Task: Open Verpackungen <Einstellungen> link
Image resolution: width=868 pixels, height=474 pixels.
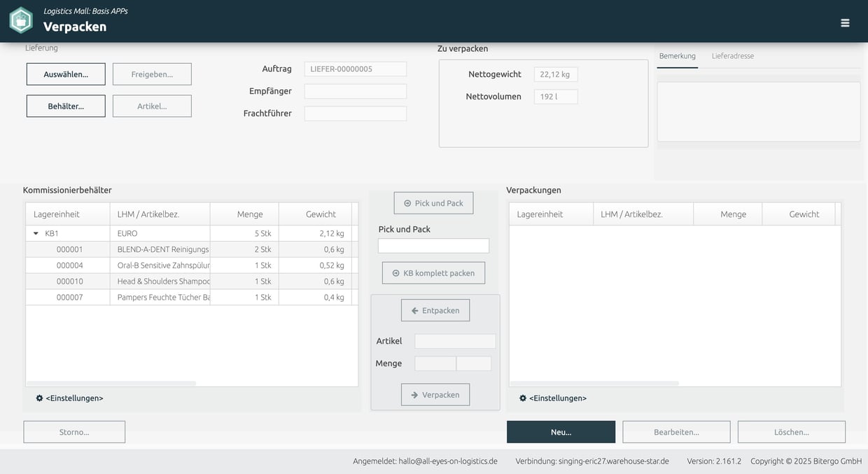Action: (x=558, y=398)
